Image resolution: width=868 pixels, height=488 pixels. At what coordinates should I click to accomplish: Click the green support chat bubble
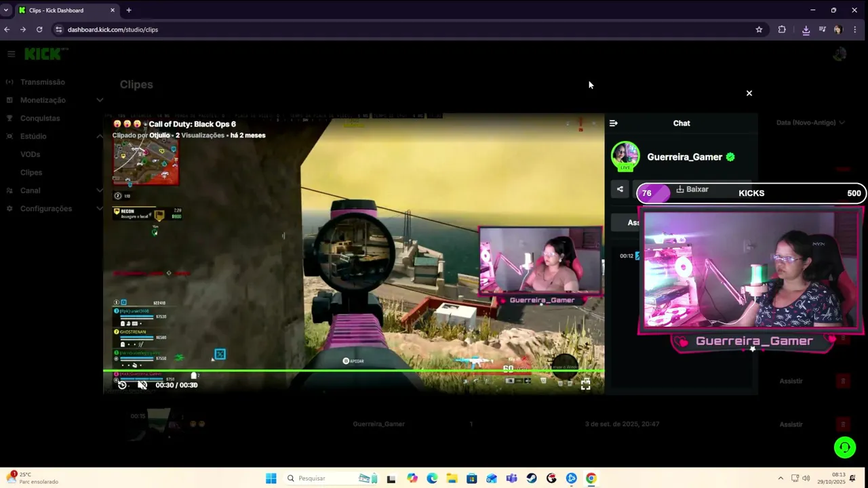click(x=845, y=447)
